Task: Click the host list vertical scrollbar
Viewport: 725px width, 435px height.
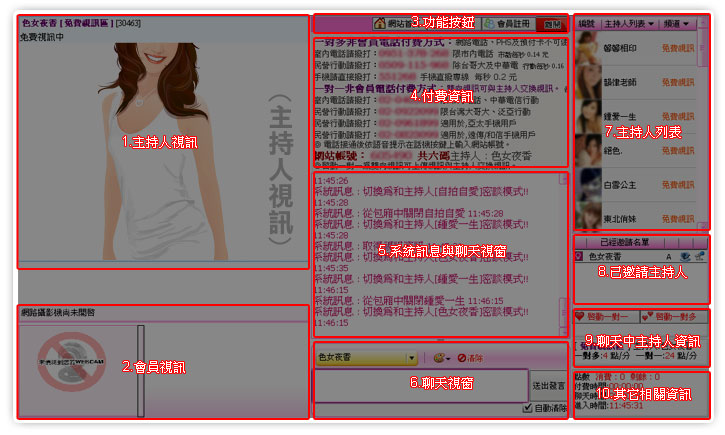Action: point(704,120)
